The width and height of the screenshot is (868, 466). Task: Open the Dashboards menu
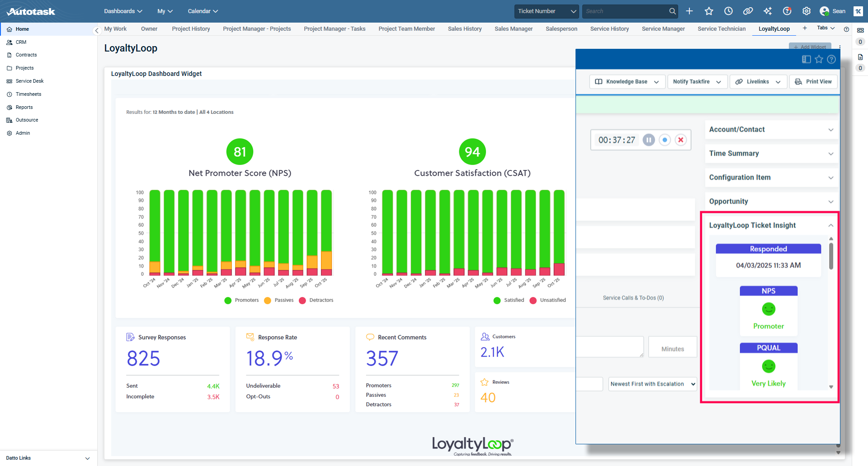pyautogui.click(x=123, y=11)
